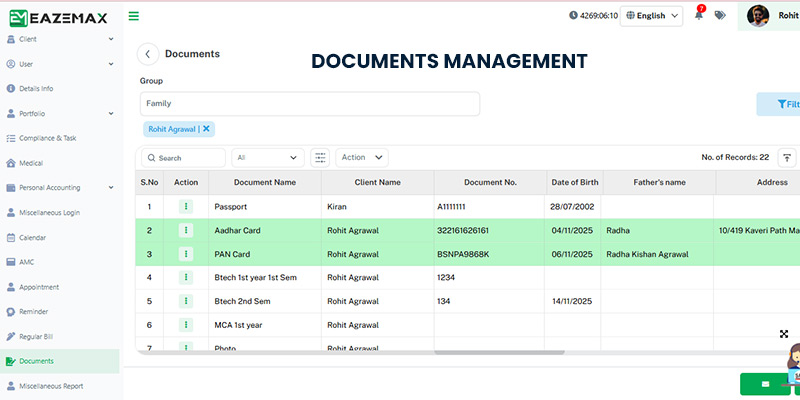800x400 pixels.
Task: Click the Reminder sidebar icon
Action: point(11,312)
